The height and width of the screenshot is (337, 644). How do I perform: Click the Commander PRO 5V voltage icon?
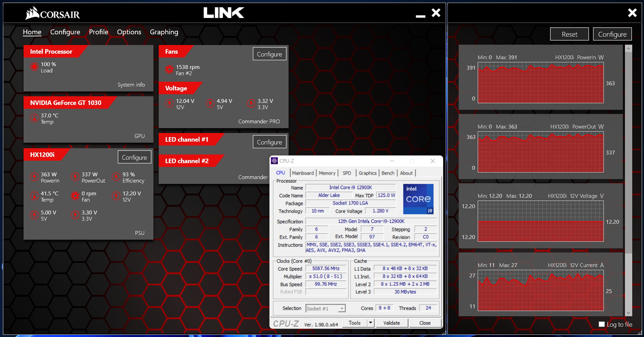[x=210, y=103]
